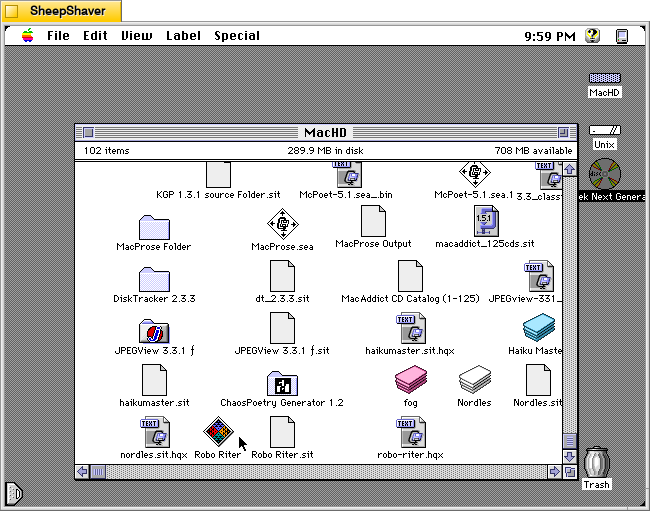
Task: Select the pink fog stack icon
Action: (410, 379)
